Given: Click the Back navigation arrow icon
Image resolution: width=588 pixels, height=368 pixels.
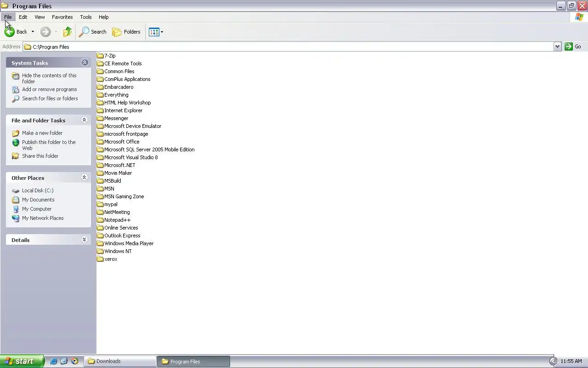Looking at the screenshot, I should click(x=10, y=32).
